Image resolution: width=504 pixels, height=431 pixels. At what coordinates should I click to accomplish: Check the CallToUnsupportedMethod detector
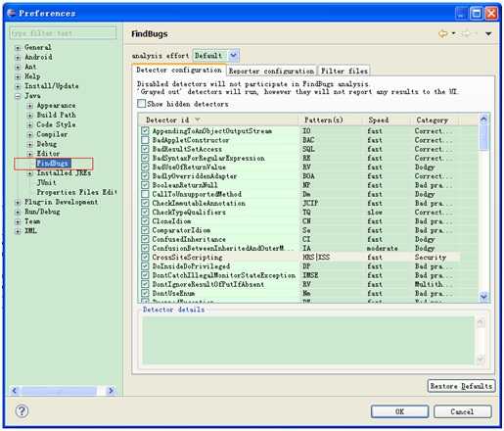(x=145, y=194)
